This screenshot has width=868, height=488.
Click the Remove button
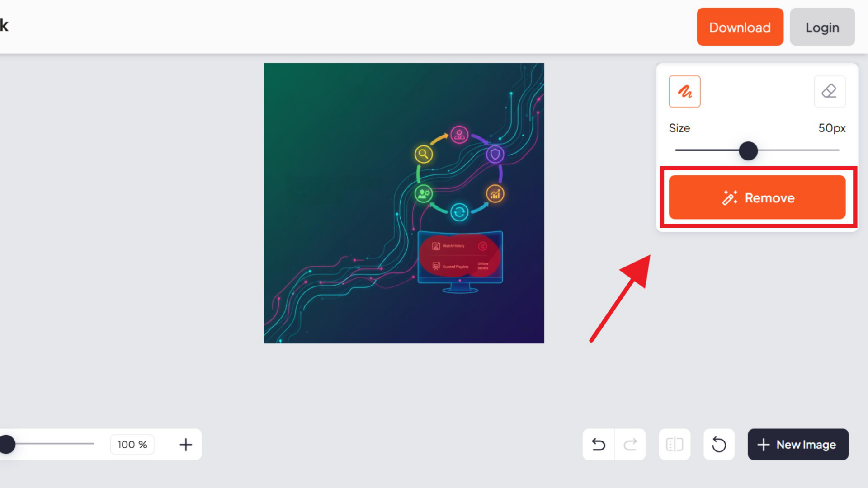click(x=757, y=197)
